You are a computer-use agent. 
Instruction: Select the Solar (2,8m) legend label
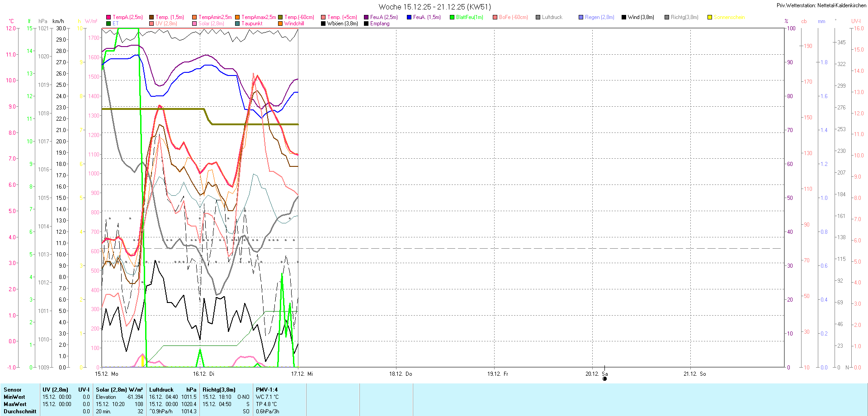(211, 24)
